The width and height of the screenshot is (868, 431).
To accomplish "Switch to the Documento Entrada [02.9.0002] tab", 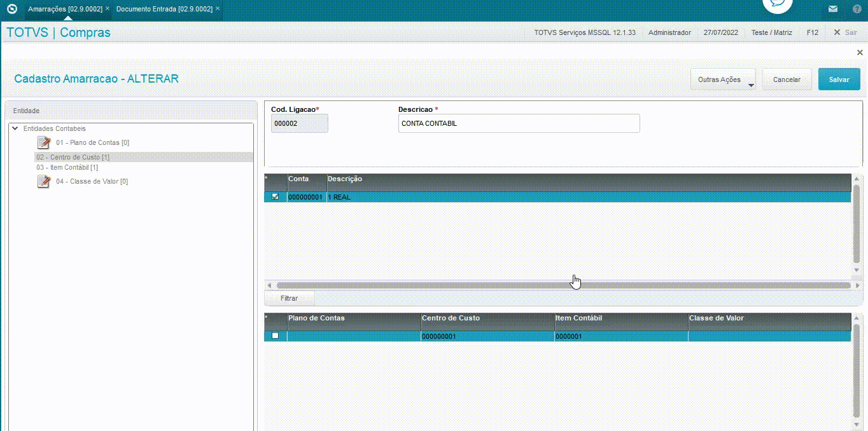I will tap(164, 9).
